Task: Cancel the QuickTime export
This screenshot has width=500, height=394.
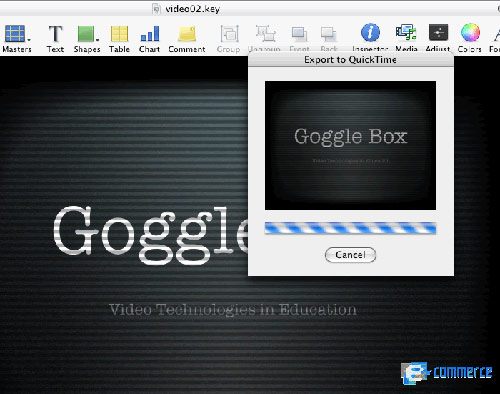Action: click(350, 255)
